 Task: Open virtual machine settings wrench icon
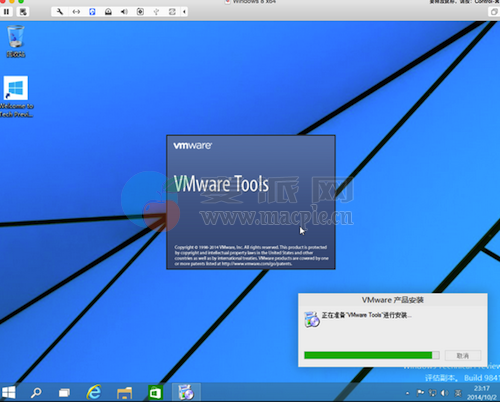[x=60, y=12]
